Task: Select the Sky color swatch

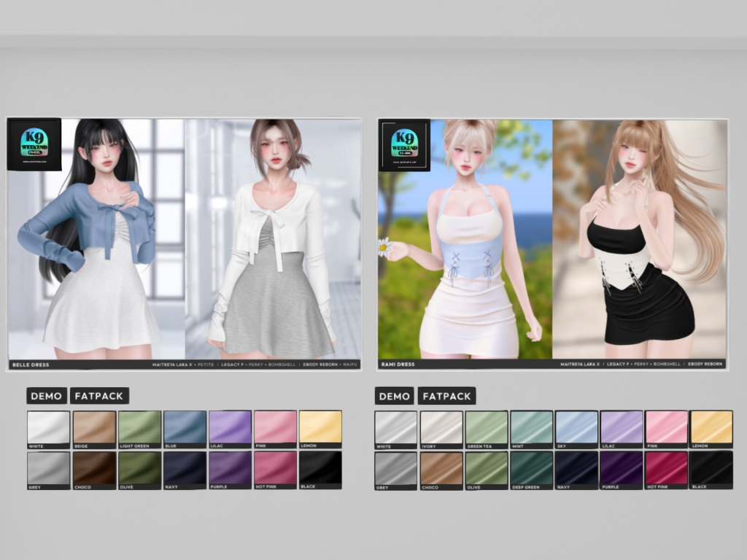Action: (x=577, y=428)
